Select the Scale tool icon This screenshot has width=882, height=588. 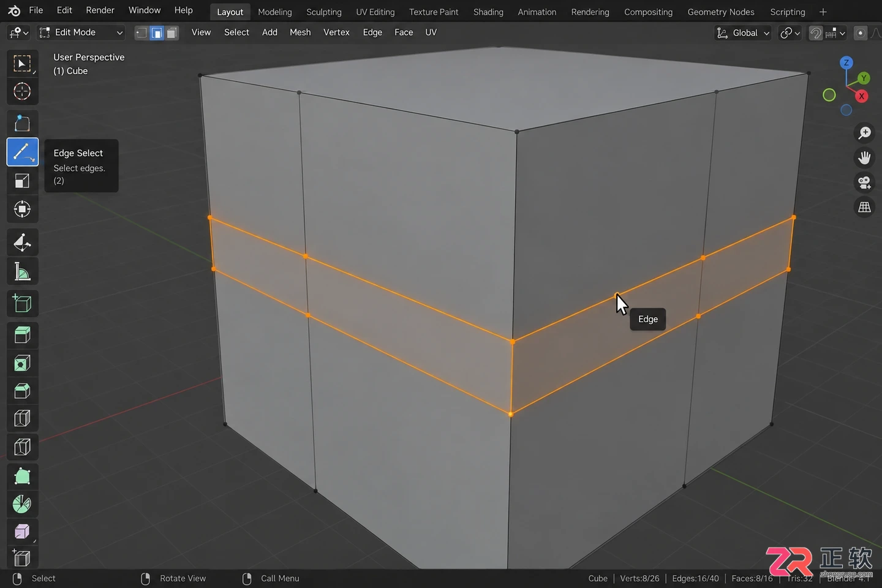[x=22, y=181]
